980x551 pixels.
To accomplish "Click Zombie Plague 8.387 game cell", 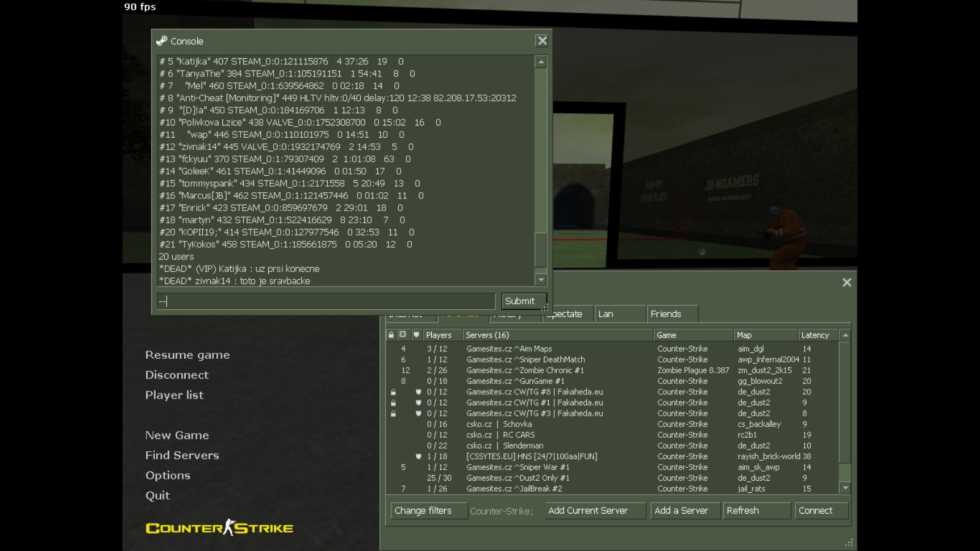I will [x=693, y=370].
